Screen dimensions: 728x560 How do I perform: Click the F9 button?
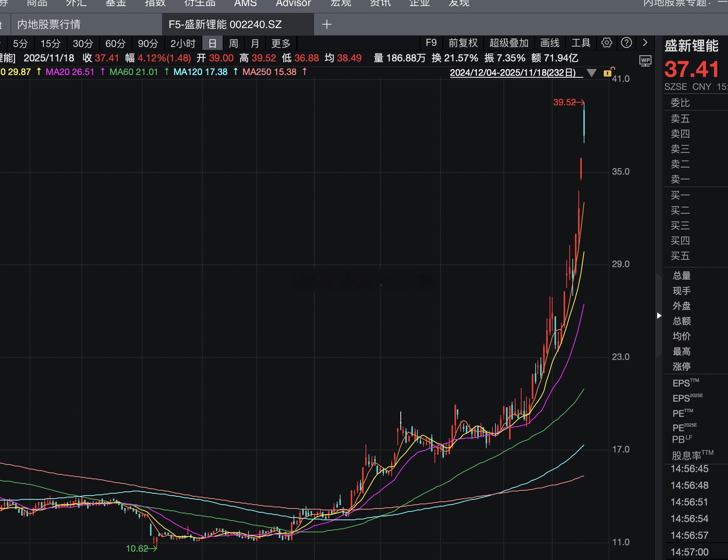click(431, 43)
